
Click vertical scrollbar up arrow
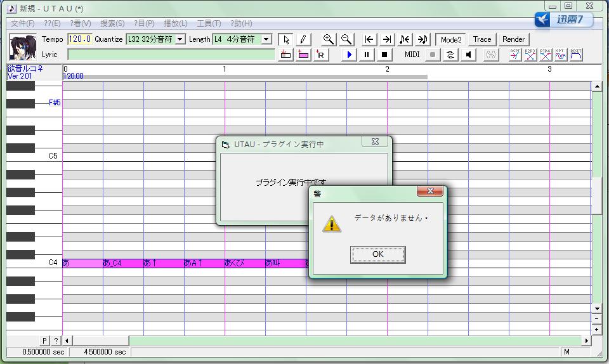pyautogui.click(x=597, y=86)
